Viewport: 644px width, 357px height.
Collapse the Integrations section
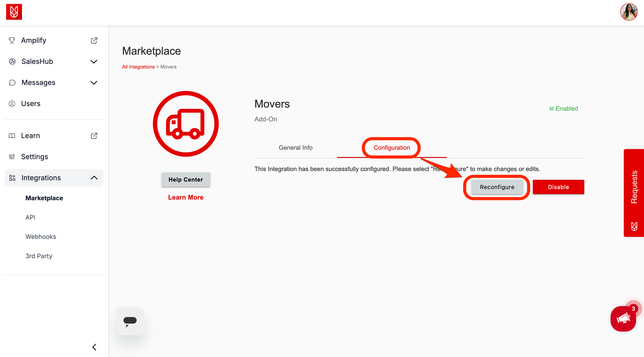[x=94, y=178]
